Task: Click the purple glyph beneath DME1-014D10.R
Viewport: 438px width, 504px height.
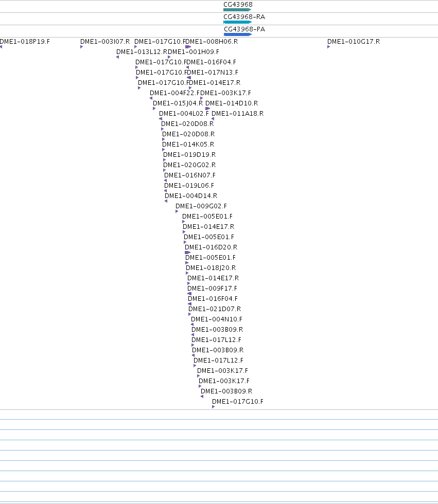Action: pyautogui.click(x=208, y=109)
